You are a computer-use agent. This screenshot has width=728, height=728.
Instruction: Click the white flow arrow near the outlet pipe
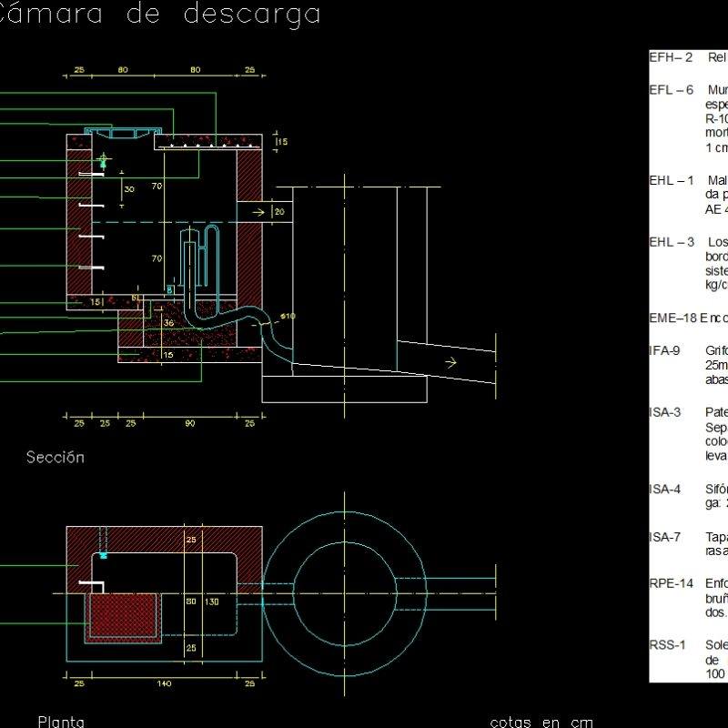coord(451,361)
